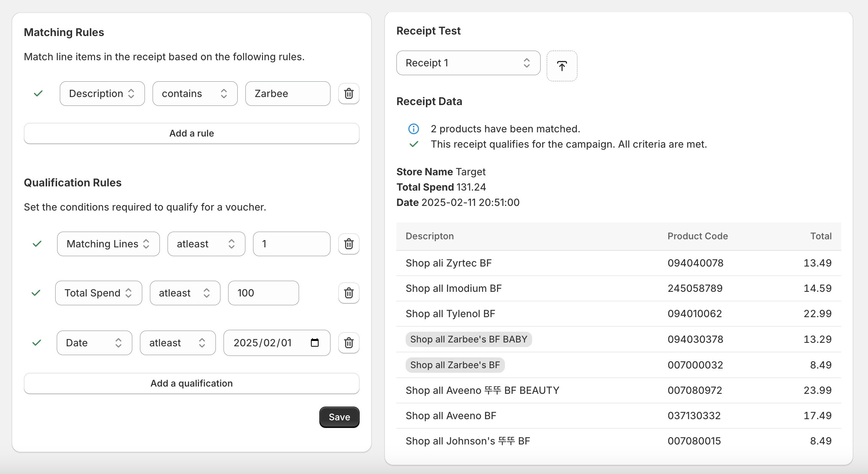Open the date picker calendar icon

[315, 342]
